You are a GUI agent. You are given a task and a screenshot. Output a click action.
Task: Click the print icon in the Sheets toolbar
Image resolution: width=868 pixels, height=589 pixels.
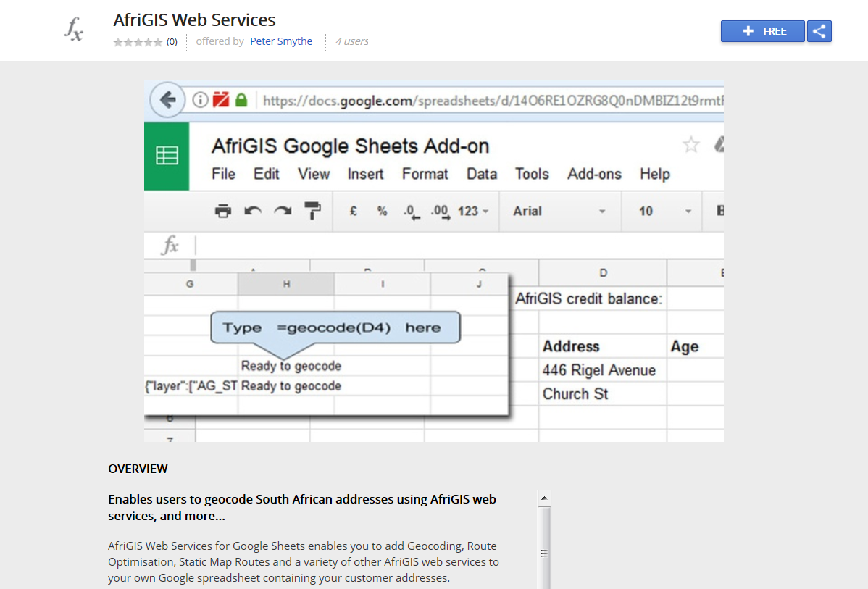click(x=223, y=211)
